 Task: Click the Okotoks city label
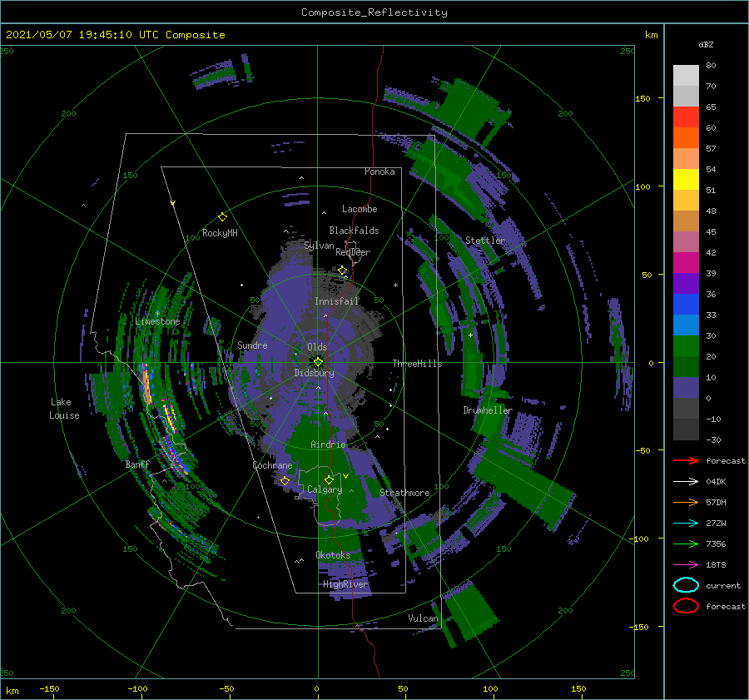pos(333,555)
